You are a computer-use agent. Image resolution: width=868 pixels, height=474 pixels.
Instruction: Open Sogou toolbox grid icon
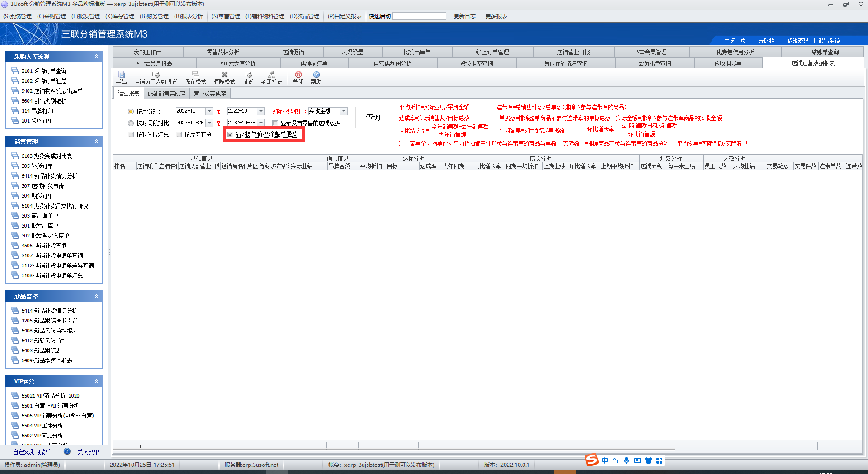tap(659, 460)
